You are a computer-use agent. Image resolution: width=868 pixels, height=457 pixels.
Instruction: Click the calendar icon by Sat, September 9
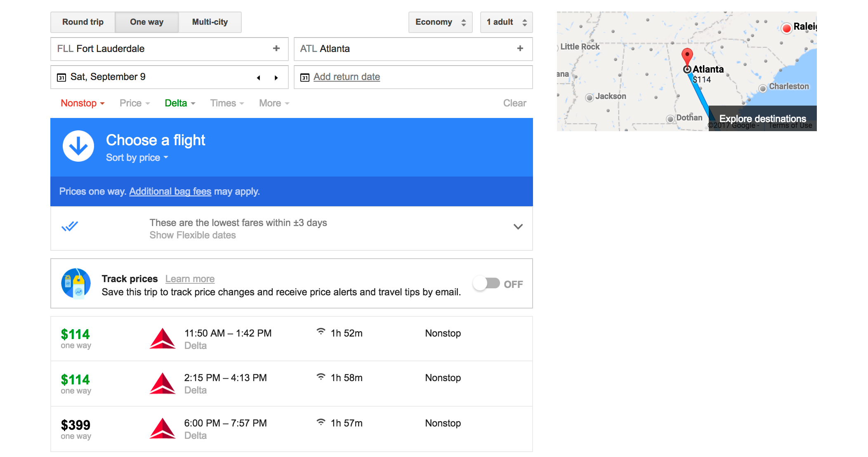(x=61, y=78)
